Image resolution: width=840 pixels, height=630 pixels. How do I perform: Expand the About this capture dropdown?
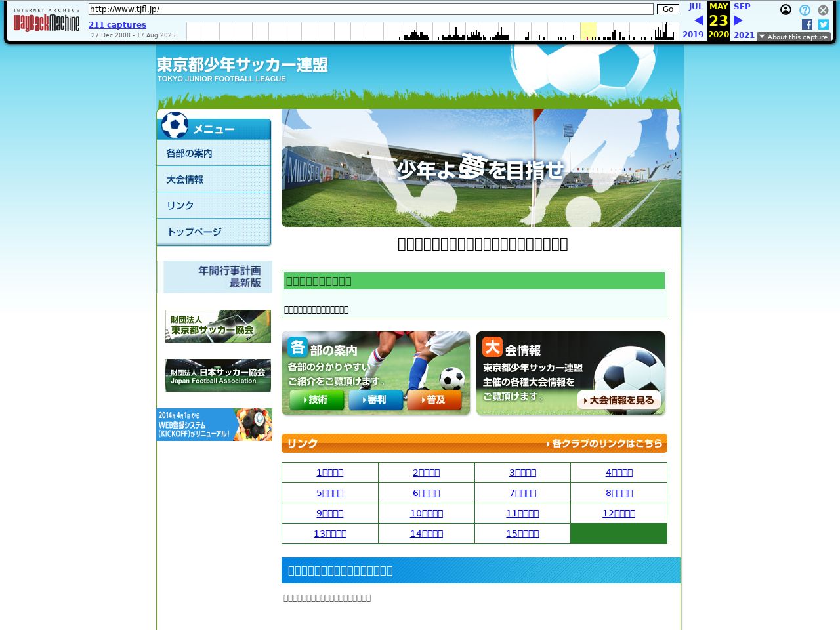pyautogui.click(x=793, y=37)
